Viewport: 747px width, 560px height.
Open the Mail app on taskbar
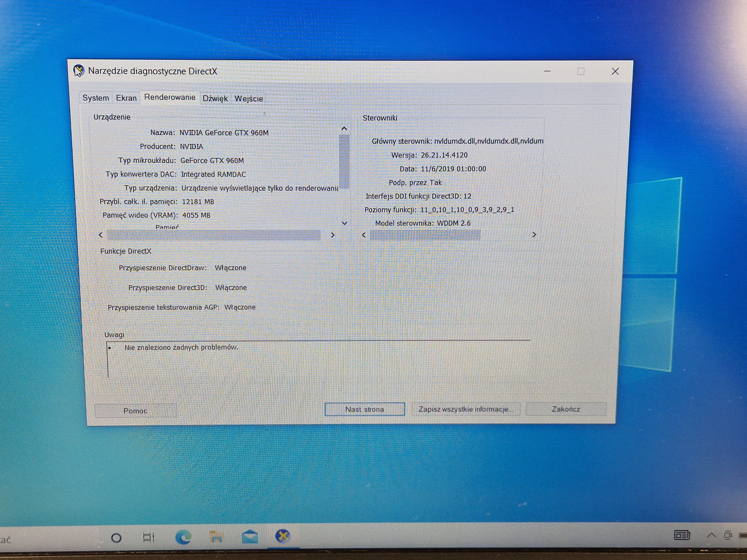coord(250,536)
